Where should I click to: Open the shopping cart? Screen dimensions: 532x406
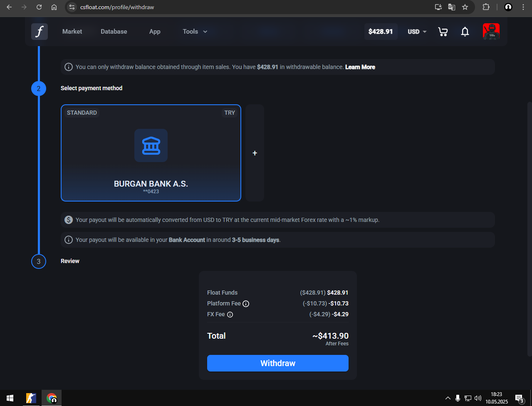tap(443, 32)
